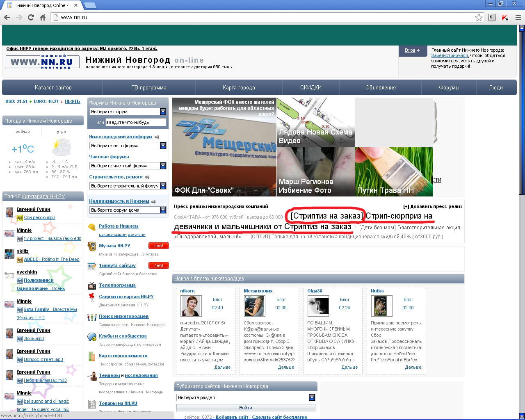Click the Карта недвижимости icon
Screen dimensions: 525x420
point(92,356)
